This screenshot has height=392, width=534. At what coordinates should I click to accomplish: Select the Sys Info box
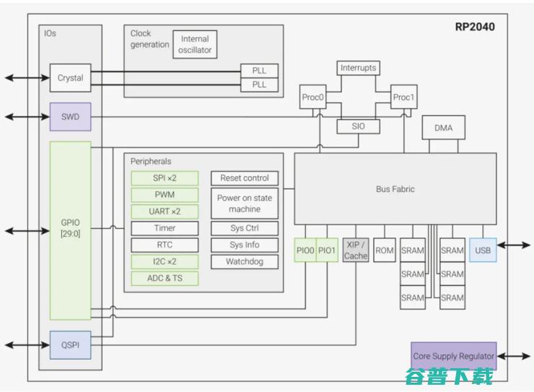point(245,245)
